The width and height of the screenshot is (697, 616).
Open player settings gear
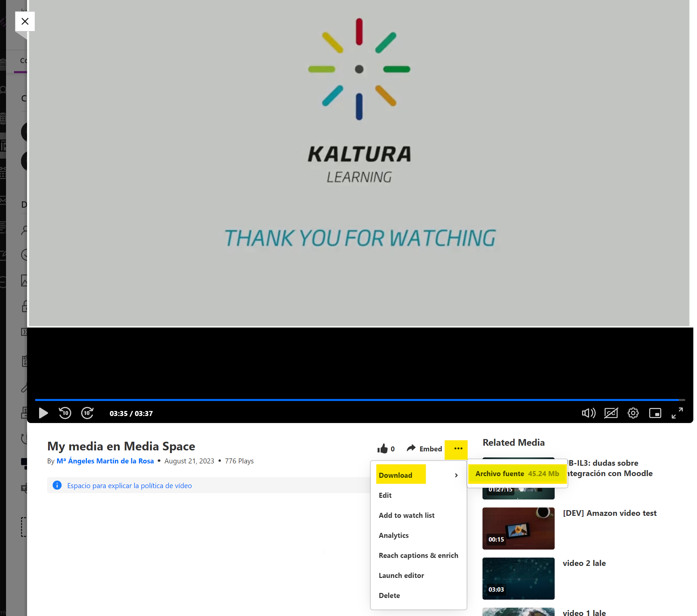pos(633,413)
